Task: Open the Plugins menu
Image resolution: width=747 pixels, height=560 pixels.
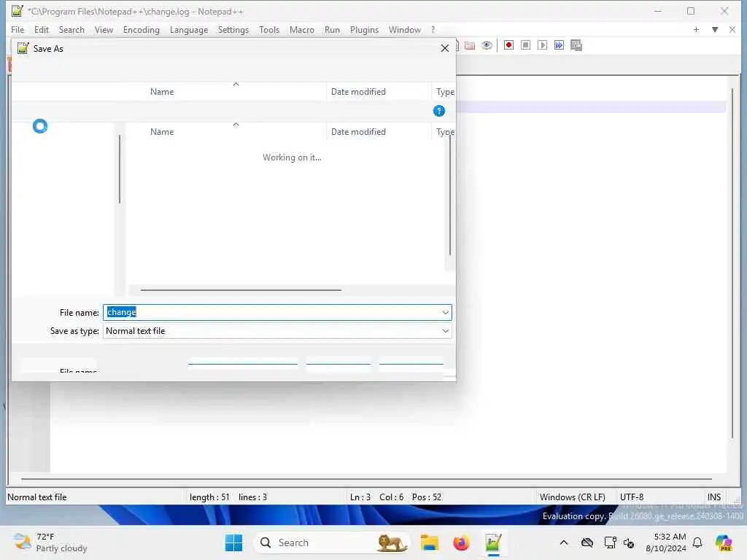Action: 364,29
